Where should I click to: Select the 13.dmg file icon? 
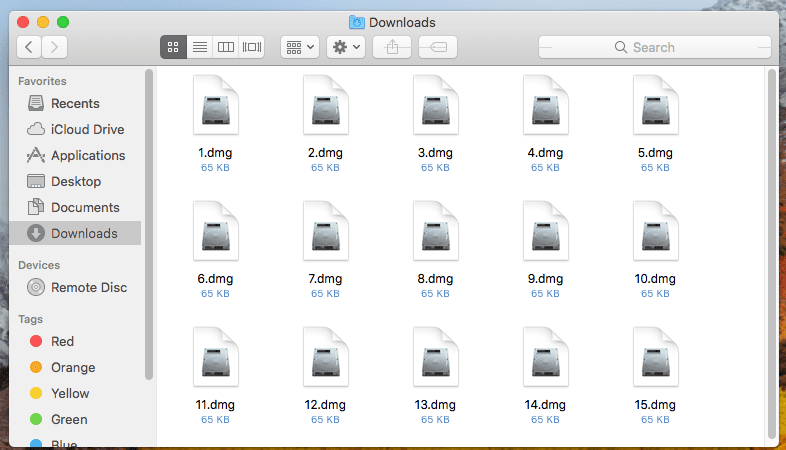tap(436, 357)
